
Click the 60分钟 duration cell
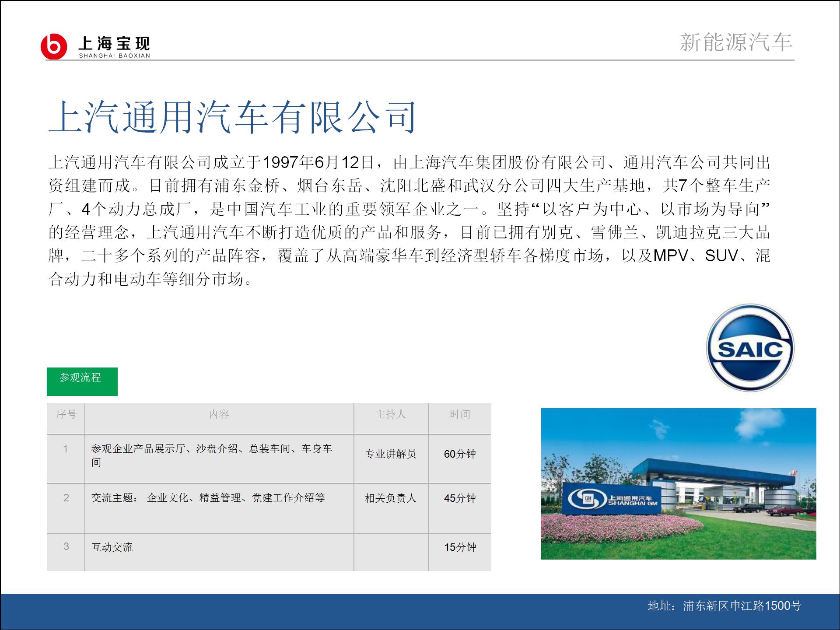(460, 458)
